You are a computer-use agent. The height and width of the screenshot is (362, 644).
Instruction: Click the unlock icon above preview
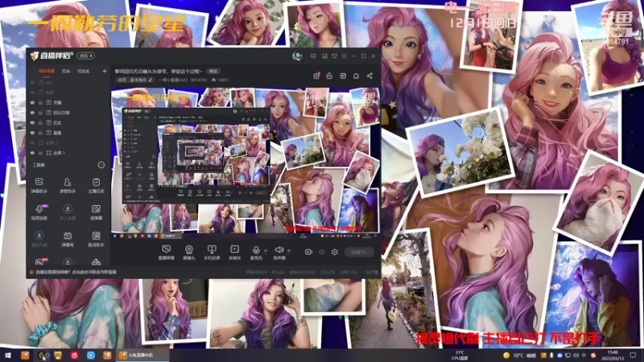(x=329, y=76)
